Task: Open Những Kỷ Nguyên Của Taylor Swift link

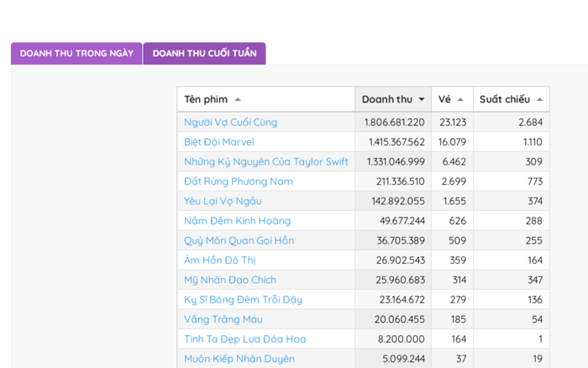Action: point(265,161)
